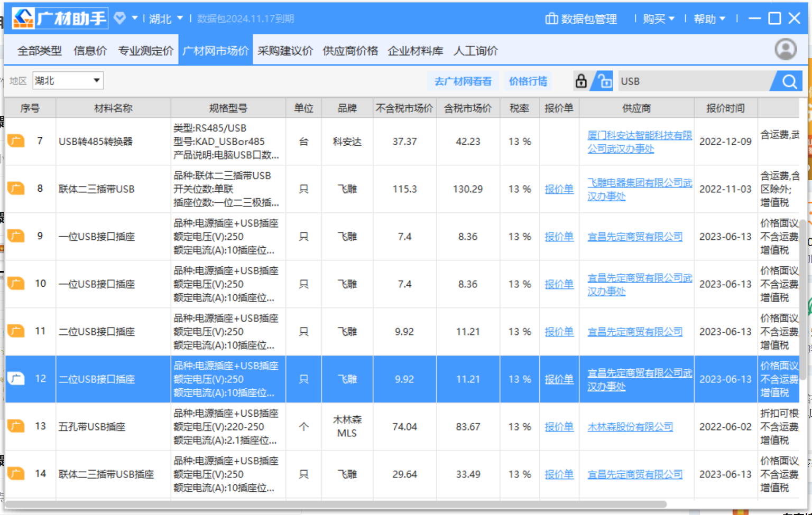This screenshot has width=812, height=515.
Task: Click the 木林森 MLS brand cell
Action: (x=347, y=426)
